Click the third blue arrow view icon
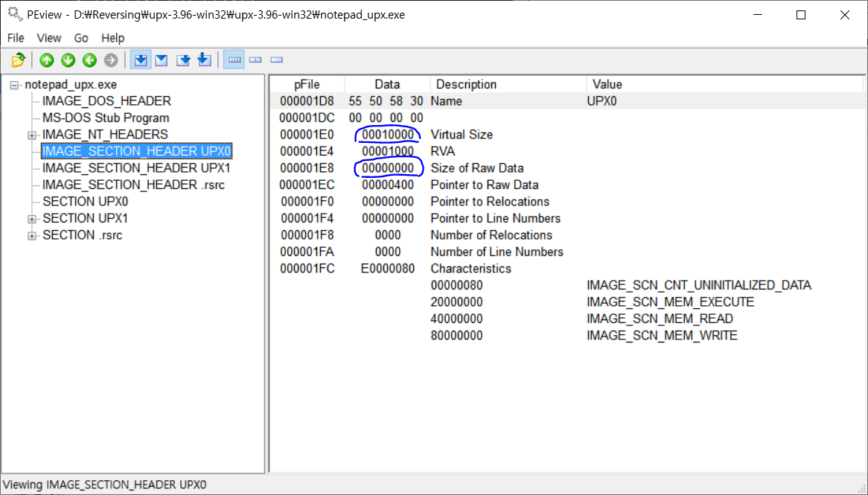The image size is (868, 495). pos(183,60)
